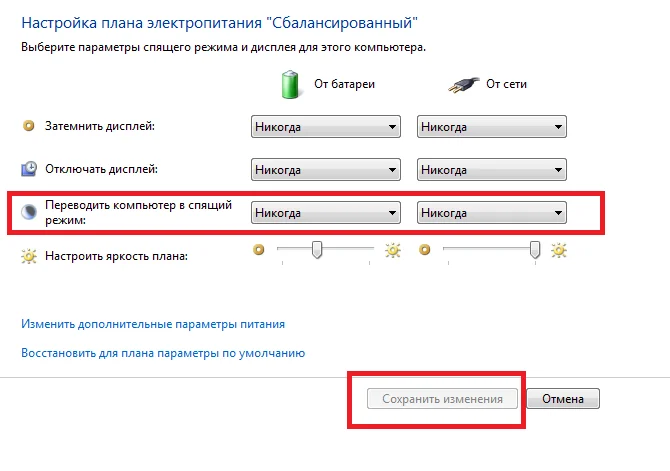The width and height of the screenshot is (670, 471).
Task: Click the turn off display monitor icon
Action: pos(29,169)
